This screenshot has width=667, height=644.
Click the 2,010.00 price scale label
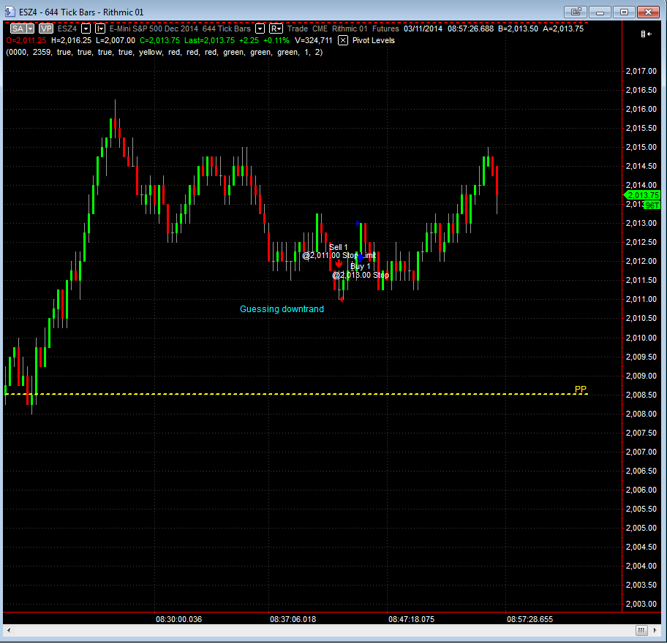641,338
